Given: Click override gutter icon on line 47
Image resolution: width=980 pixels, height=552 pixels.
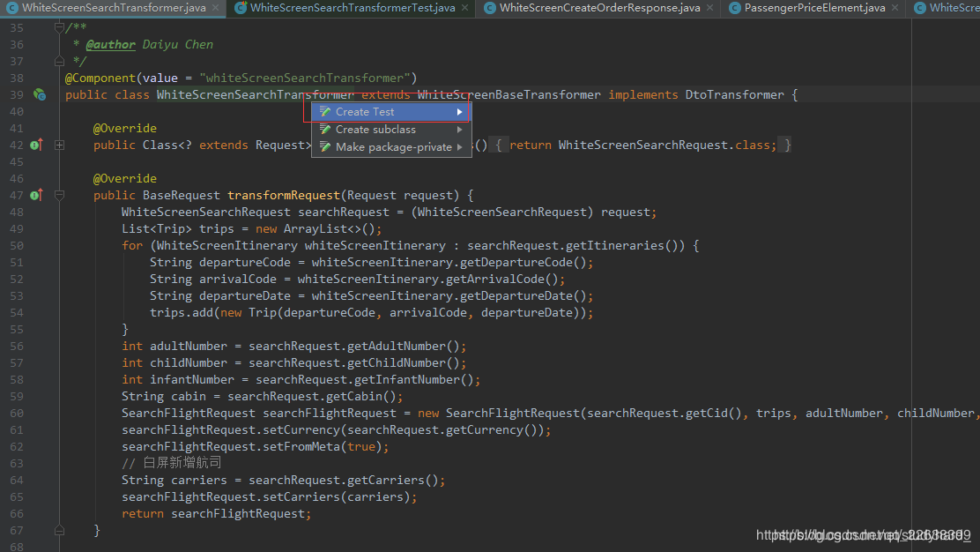Looking at the screenshot, I should (x=36, y=195).
